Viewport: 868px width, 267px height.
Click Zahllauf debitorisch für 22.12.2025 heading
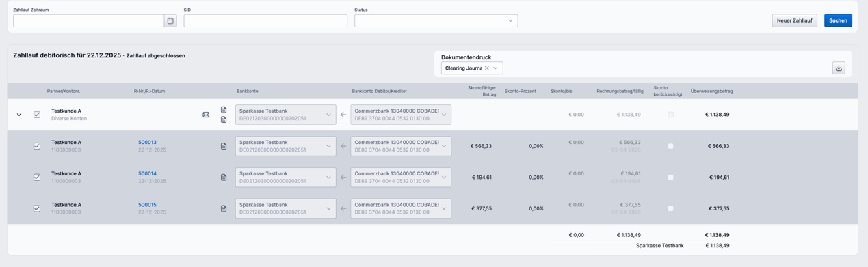coord(67,55)
